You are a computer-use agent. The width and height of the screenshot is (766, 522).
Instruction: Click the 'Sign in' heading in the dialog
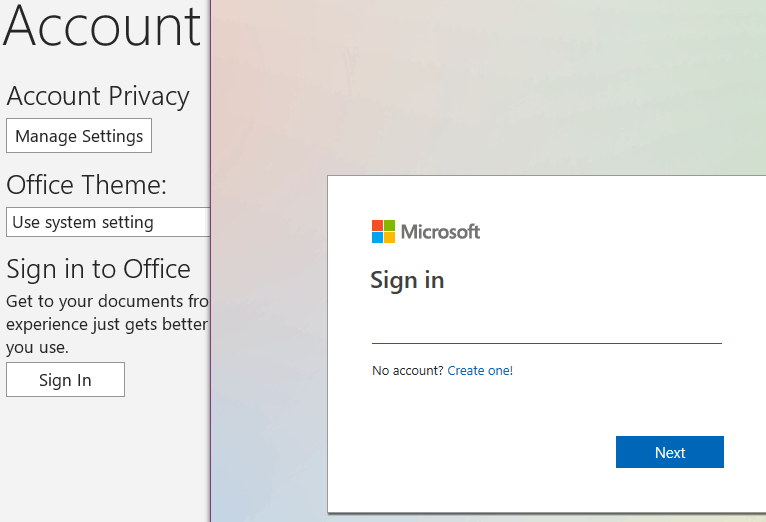click(x=407, y=281)
